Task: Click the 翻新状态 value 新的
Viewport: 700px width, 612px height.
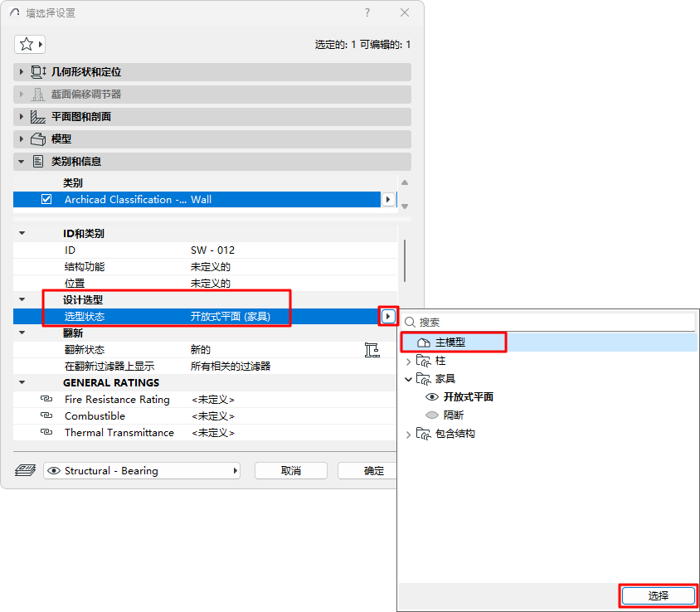Action: 201,349
